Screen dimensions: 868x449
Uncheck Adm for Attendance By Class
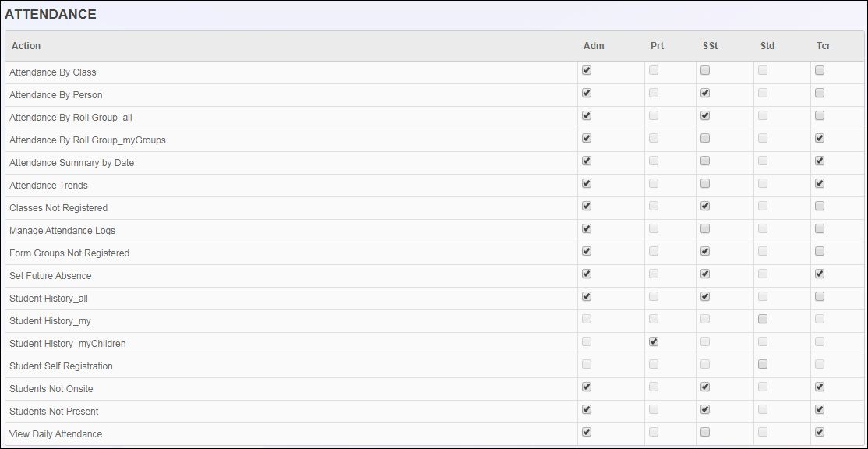coord(587,70)
